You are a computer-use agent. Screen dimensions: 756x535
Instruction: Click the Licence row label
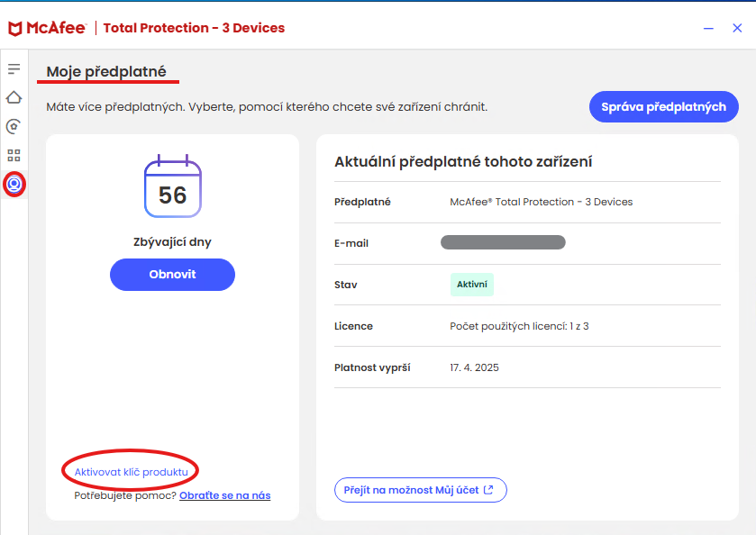tap(353, 326)
